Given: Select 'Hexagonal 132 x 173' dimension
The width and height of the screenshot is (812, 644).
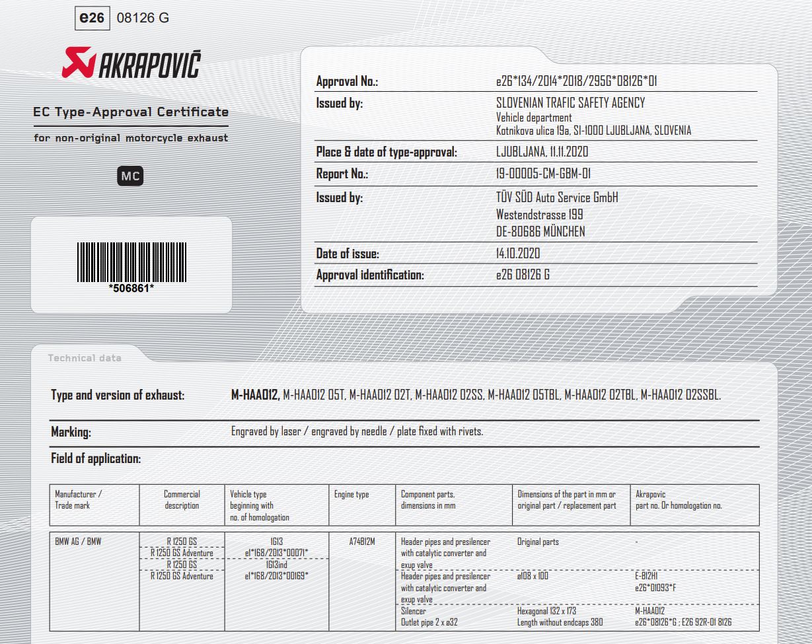Looking at the screenshot, I should pos(547,611).
